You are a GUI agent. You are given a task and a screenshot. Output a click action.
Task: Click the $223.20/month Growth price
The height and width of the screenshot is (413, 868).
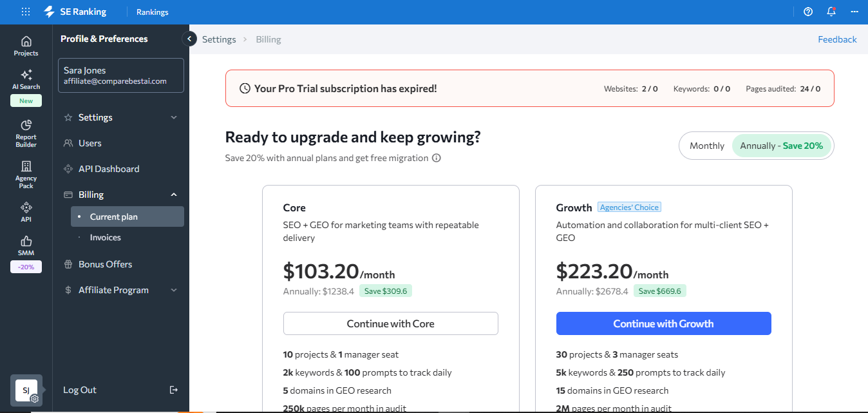(x=612, y=271)
